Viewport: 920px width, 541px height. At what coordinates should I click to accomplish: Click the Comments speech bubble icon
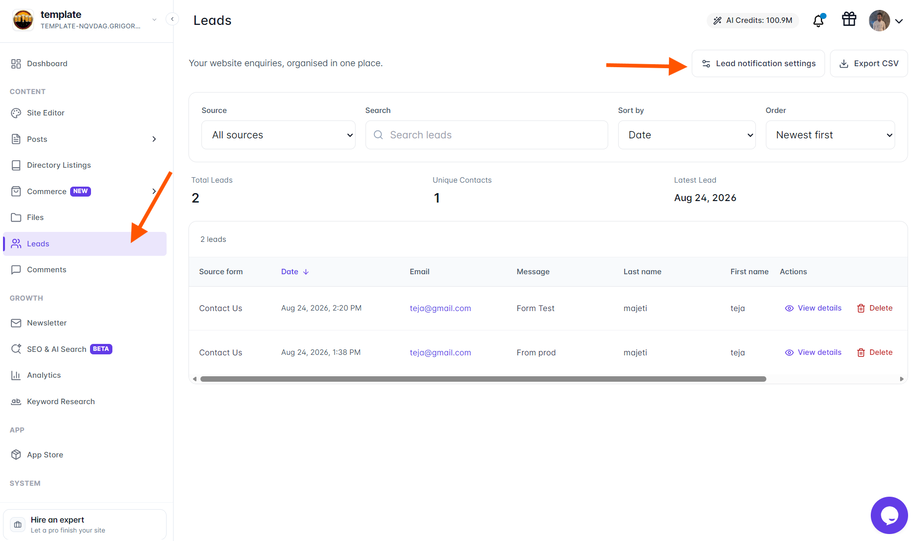16,269
